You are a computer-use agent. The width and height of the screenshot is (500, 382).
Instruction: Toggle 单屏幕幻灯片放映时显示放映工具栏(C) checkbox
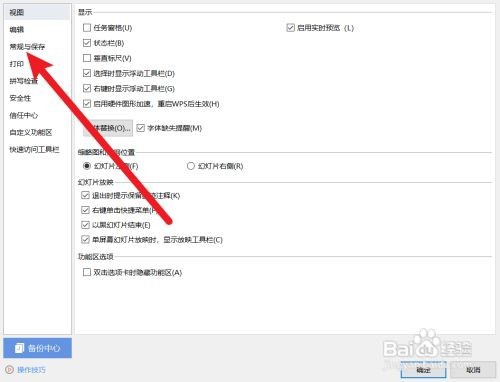tap(85, 240)
